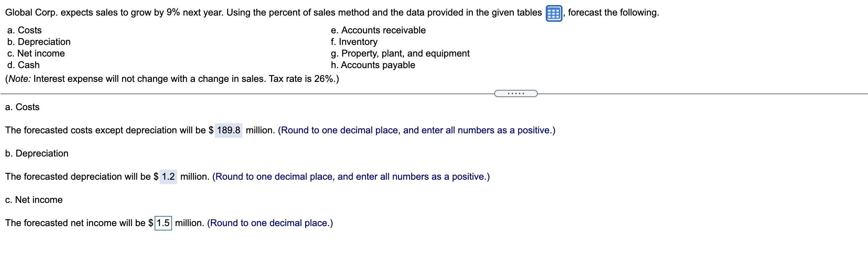This screenshot has width=868, height=258.
Task: Click the spreadsheet icon beside 'given tables'
Action: point(553,12)
